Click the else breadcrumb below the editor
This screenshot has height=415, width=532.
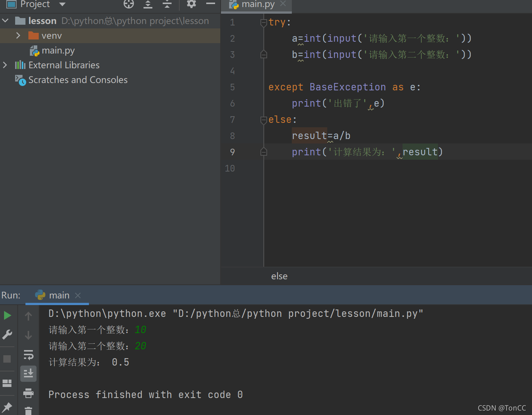(x=279, y=276)
